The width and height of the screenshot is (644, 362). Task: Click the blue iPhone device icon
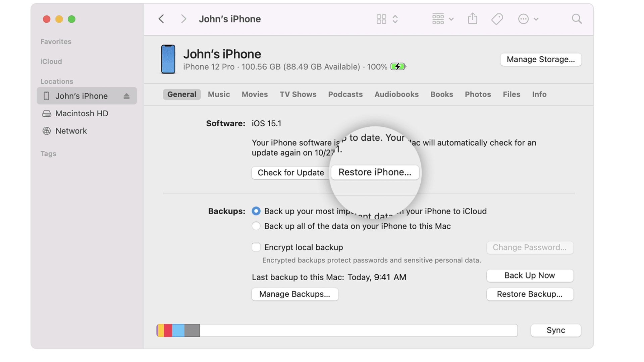pos(168,59)
